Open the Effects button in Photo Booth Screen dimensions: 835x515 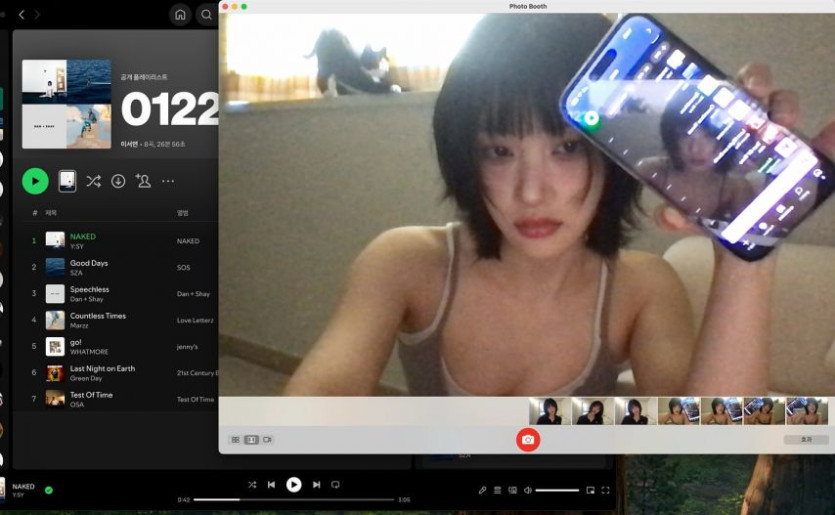[806, 439]
